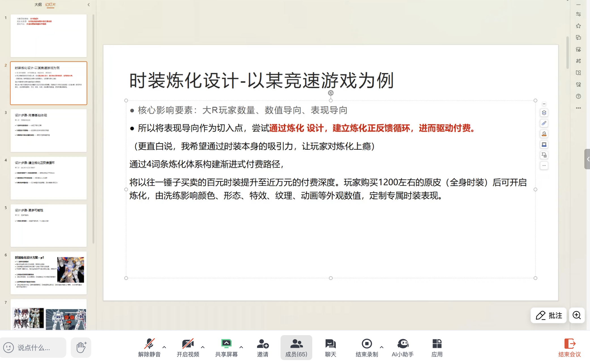
Task: Stop the meeting recording
Action: pyautogui.click(x=367, y=347)
